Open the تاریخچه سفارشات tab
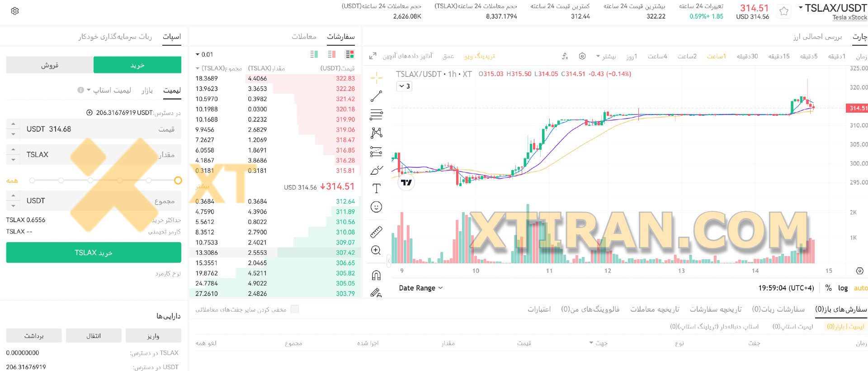Viewport: 868px width, 371px height. [x=716, y=309]
